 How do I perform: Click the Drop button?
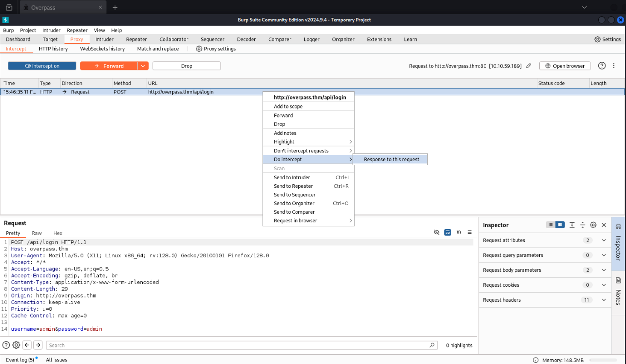click(x=187, y=66)
